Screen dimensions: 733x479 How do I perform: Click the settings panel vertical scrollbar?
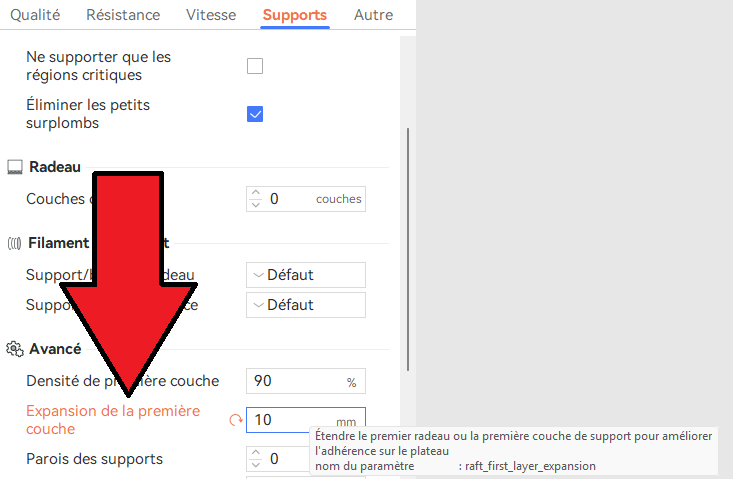[x=408, y=250]
